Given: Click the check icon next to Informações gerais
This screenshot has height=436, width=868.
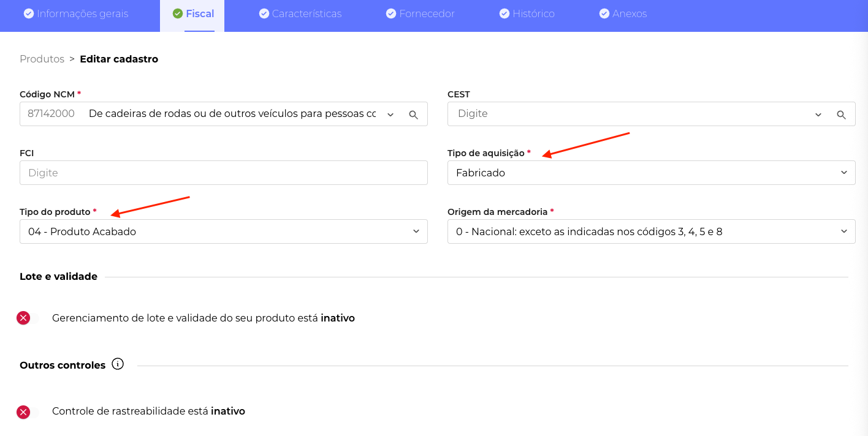Looking at the screenshot, I should [x=28, y=13].
